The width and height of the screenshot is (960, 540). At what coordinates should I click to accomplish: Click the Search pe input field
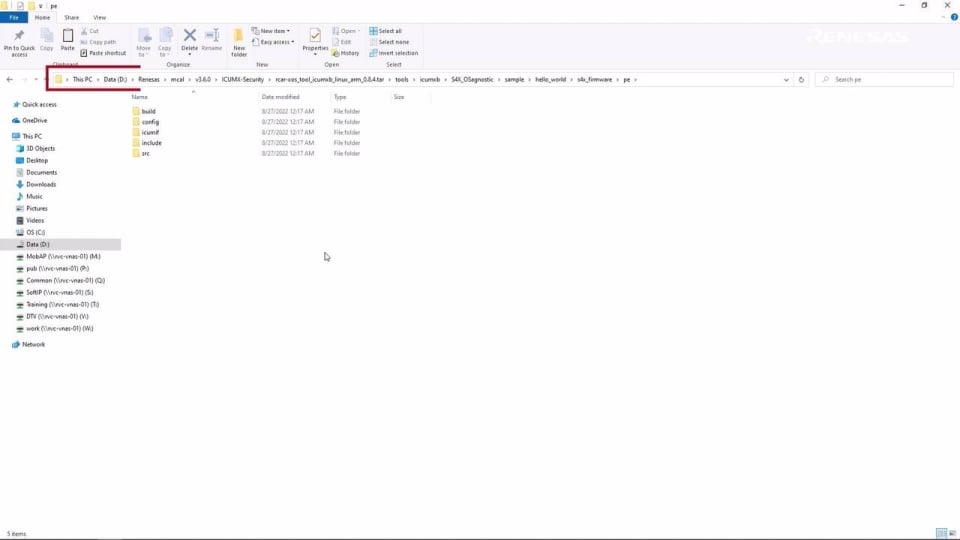click(x=884, y=80)
